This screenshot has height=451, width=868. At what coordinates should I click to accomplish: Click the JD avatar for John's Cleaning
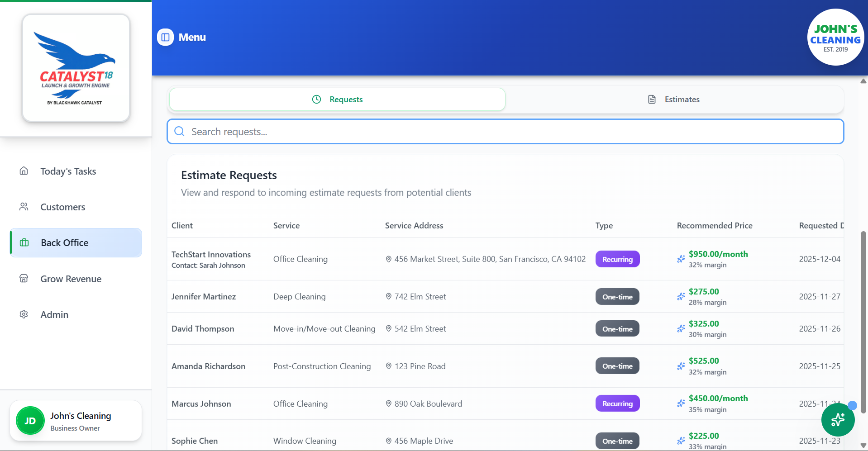[30, 420]
